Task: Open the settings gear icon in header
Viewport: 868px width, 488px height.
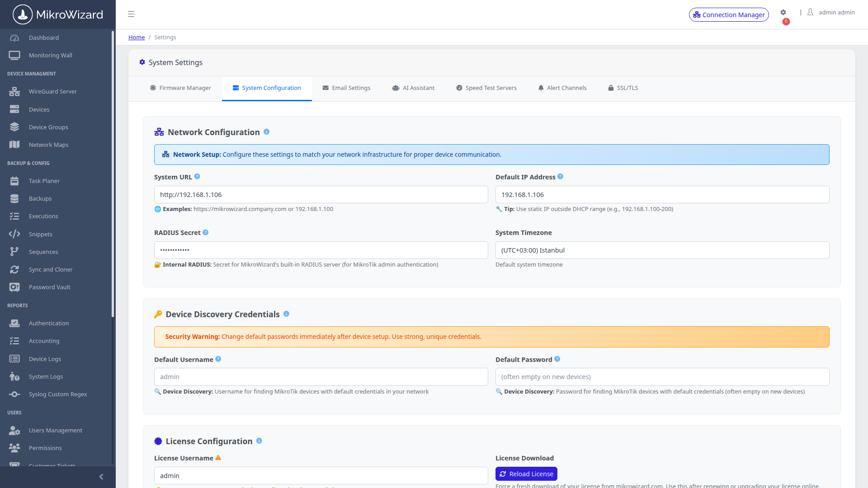Action: click(783, 13)
